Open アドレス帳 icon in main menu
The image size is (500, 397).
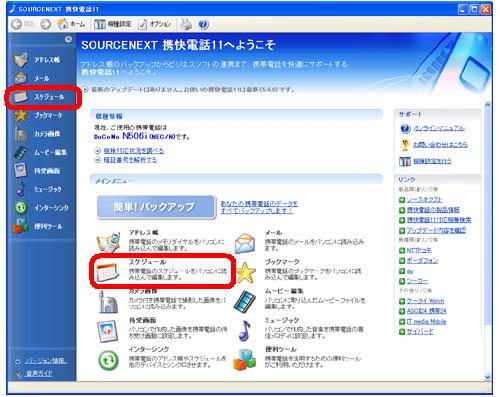108,243
